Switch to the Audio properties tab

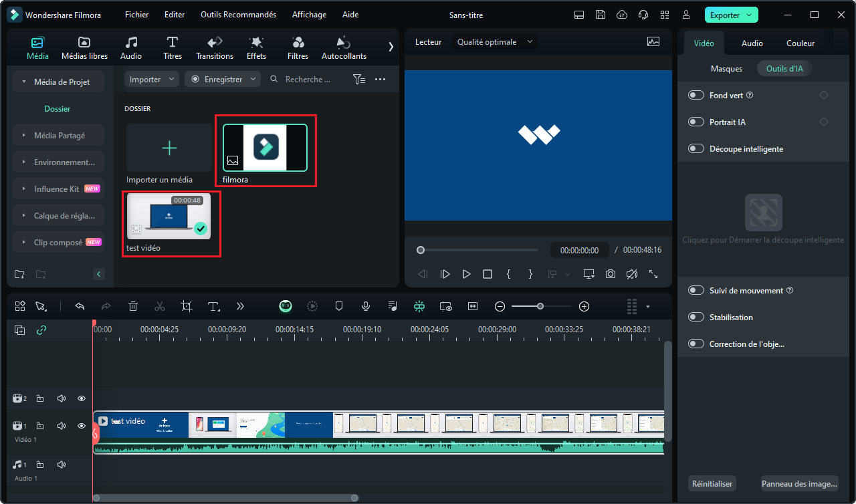[752, 43]
